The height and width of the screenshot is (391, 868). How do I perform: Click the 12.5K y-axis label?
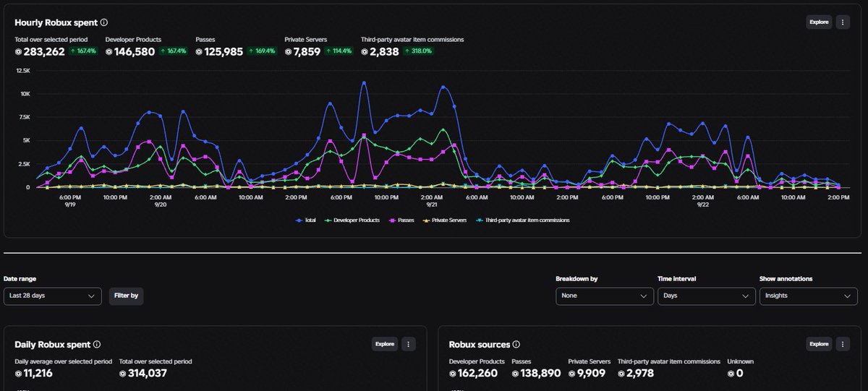click(23, 71)
